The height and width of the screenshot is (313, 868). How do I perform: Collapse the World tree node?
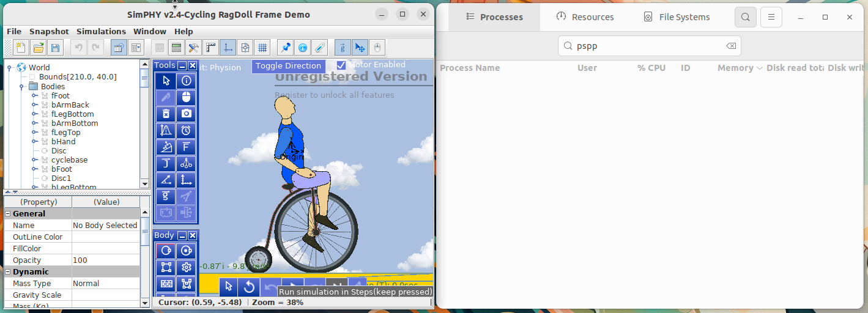(10, 68)
